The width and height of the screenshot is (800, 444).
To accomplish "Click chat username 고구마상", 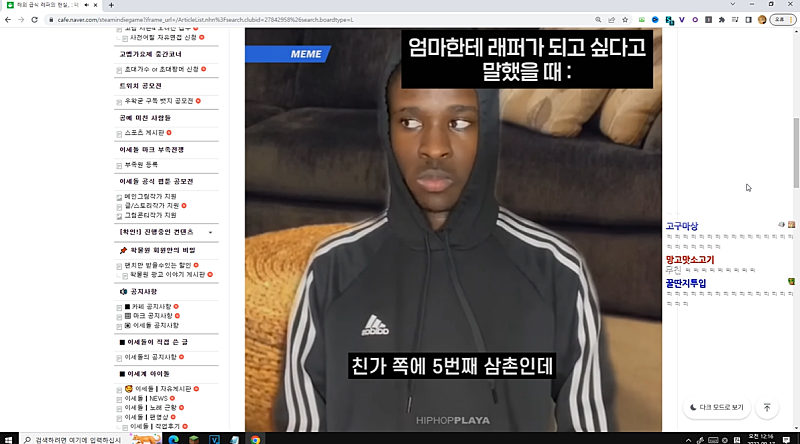I will pyautogui.click(x=682, y=226).
